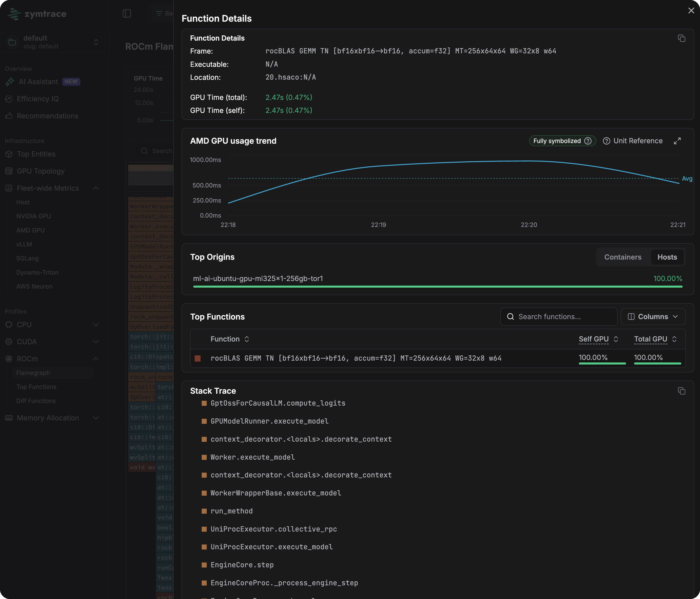Expand the CUDA profiles section

(96, 341)
